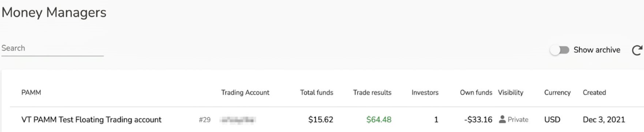Sort by PAMM column header
This screenshot has height=132, width=644.
coord(31,93)
